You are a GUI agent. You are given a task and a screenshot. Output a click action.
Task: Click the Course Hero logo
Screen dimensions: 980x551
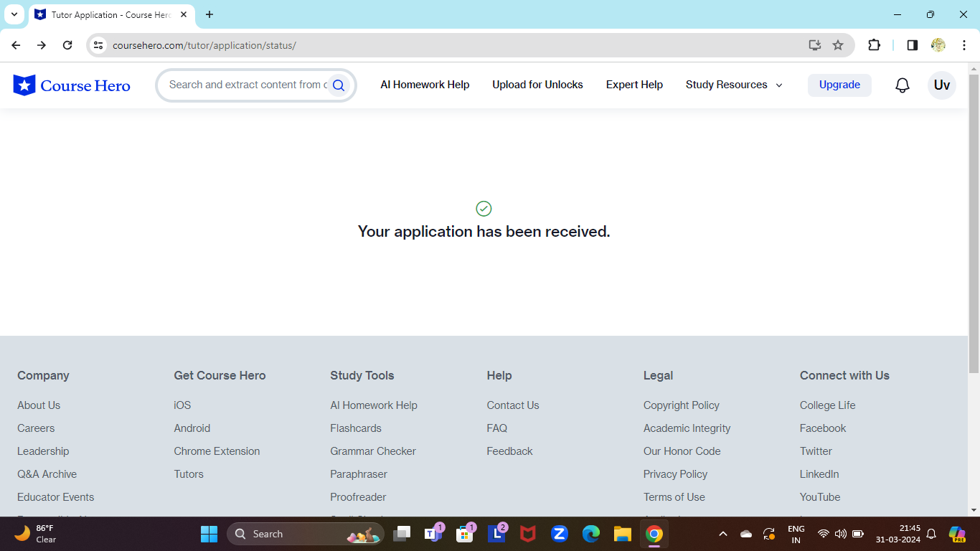click(72, 85)
